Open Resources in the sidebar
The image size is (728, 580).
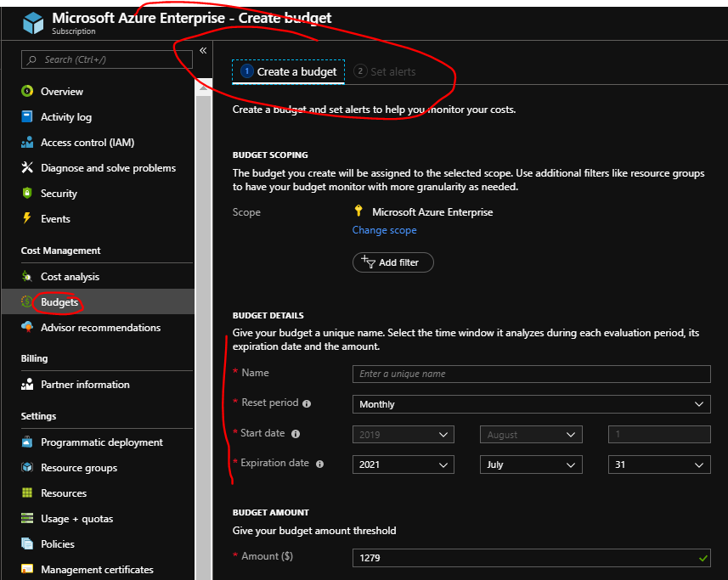click(x=64, y=493)
